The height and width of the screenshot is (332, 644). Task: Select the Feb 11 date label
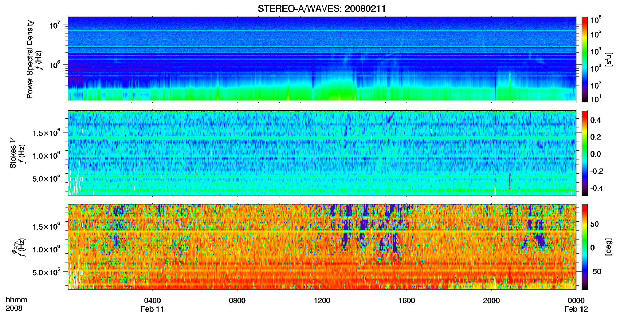click(152, 309)
